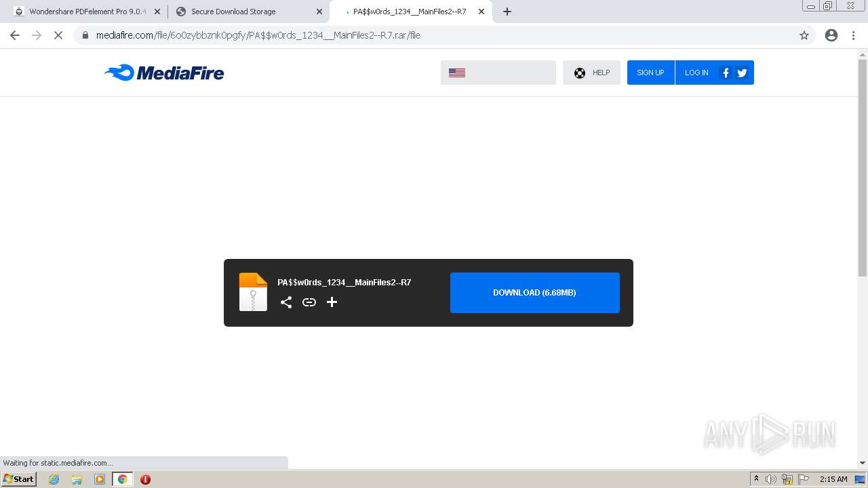868x488 pixels.
Task: Close the Wondershare PDFelement Pro tab
Action: click(157, 12)
